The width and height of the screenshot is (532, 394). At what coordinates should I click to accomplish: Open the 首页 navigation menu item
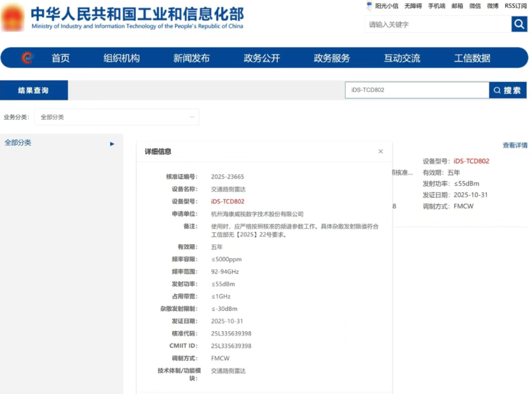60,58
